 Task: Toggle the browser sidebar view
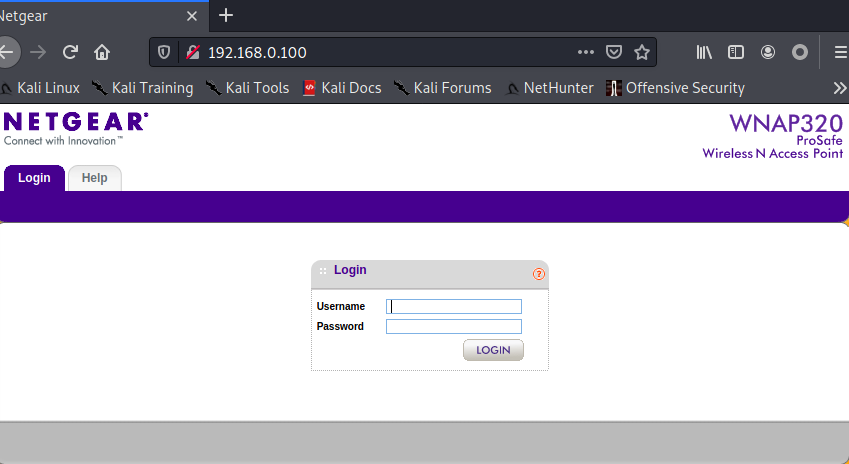pos(736,53)
